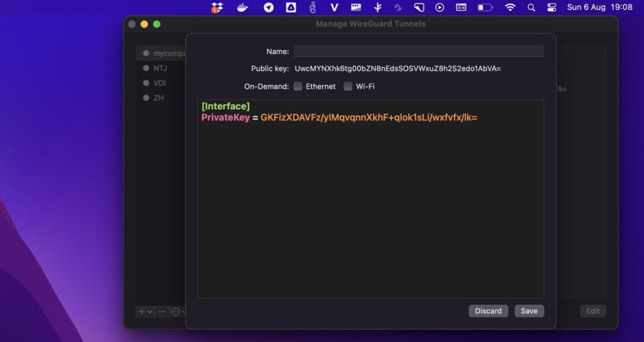Open the WireGuard dragon menu bar icon
The height and width of the screenshot is (342, 644).
pyautogui.click(x=313, y=8)
